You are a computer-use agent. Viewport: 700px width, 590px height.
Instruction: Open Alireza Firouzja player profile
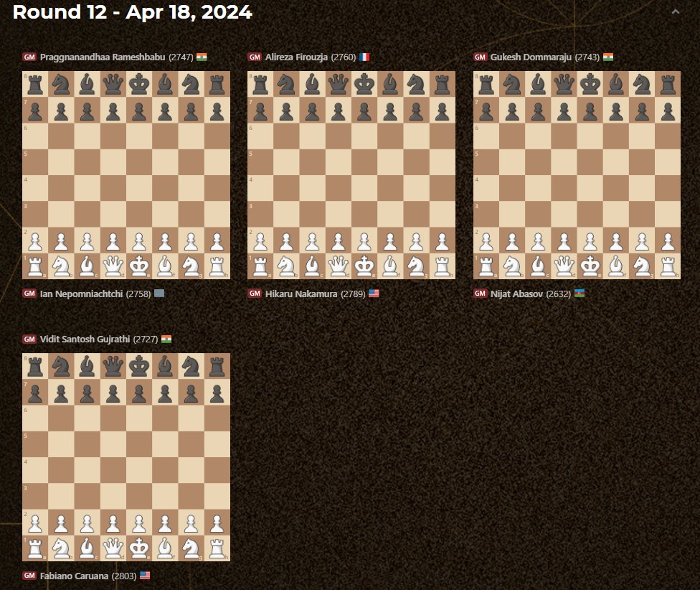pos(296,57)
